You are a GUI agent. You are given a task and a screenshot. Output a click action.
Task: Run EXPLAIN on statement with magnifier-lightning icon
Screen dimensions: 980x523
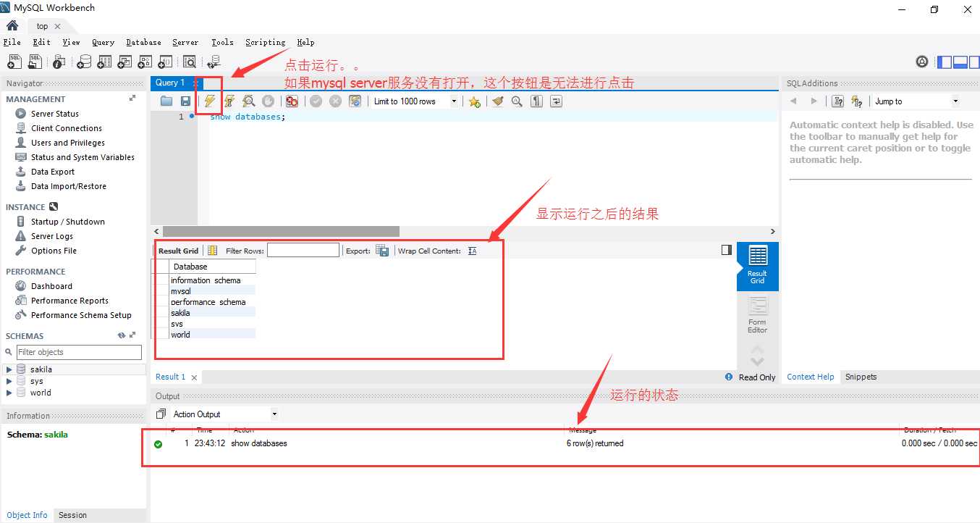pos(249,101)
